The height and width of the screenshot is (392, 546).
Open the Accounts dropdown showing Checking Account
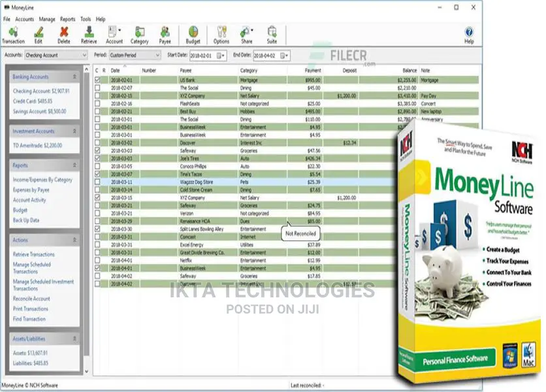[x=56, y=55]
